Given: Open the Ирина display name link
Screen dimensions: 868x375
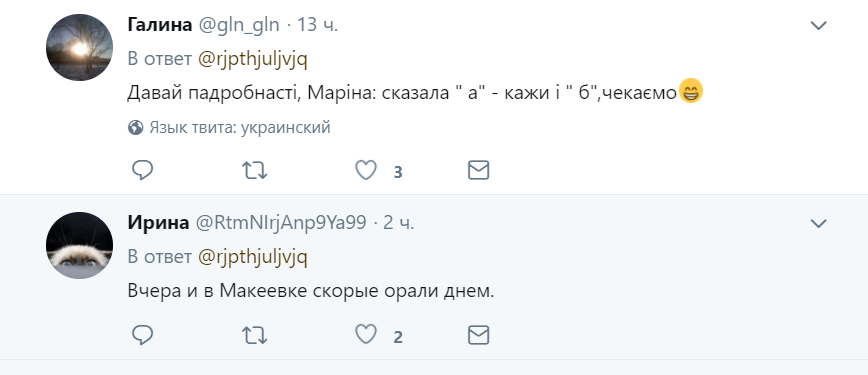Looking at the screenshot, I should tap(158, 223).
